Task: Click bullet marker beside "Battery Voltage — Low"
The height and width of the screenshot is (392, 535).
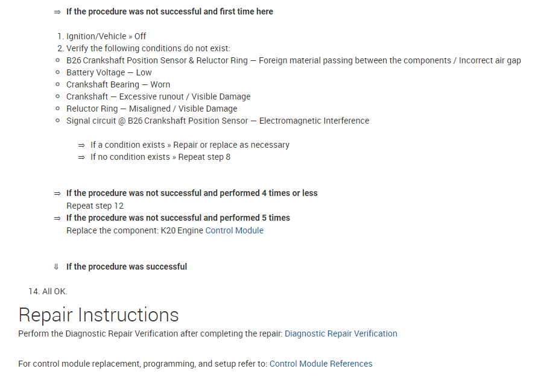Action: pos(57,72)
